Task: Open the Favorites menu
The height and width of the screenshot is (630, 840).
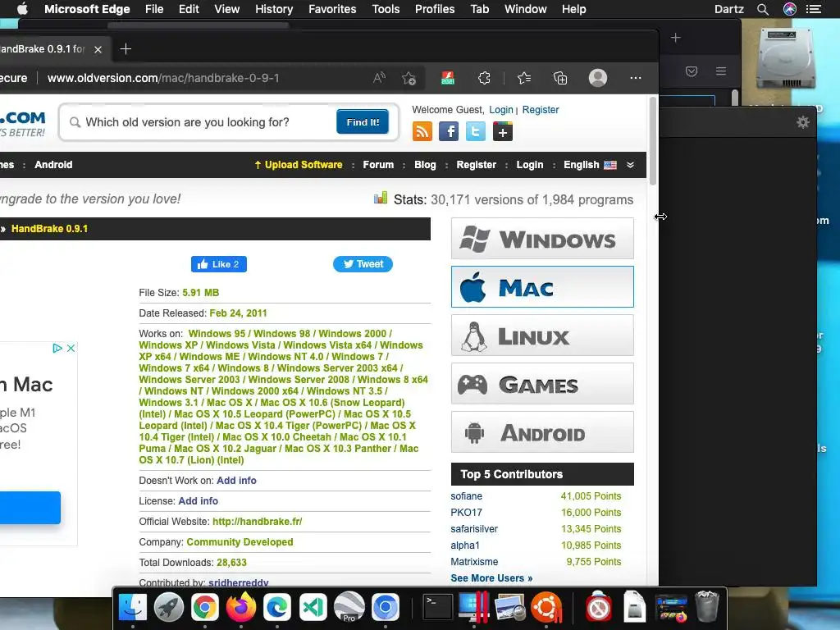Action: point(332,9)
